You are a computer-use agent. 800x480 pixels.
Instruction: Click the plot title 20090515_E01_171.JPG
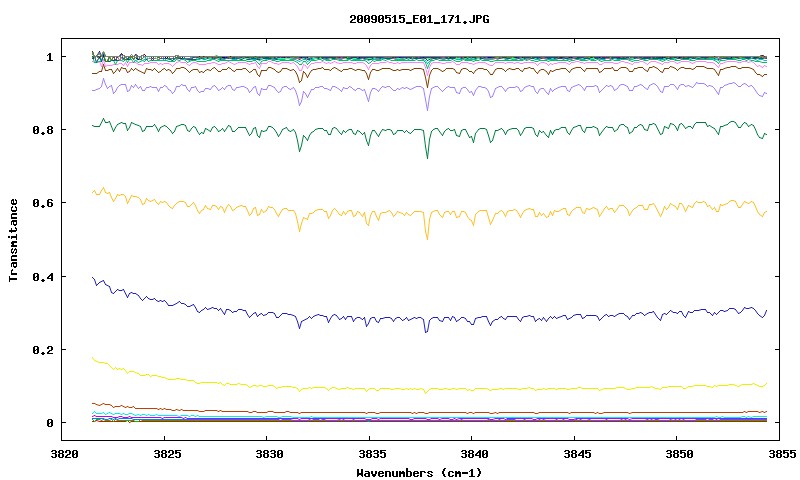pyautogui.click(x=419, y=19)
